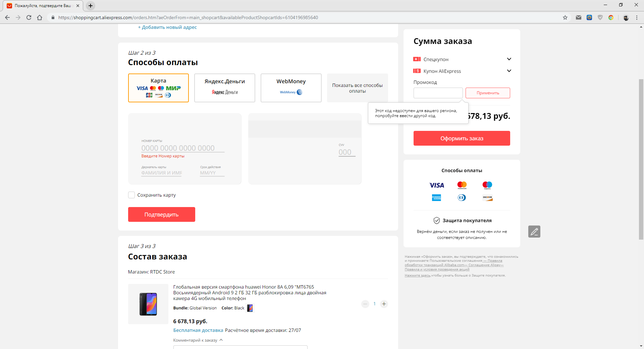
Task: Click the Добавить новый адрес link
Action: (167, 27)
